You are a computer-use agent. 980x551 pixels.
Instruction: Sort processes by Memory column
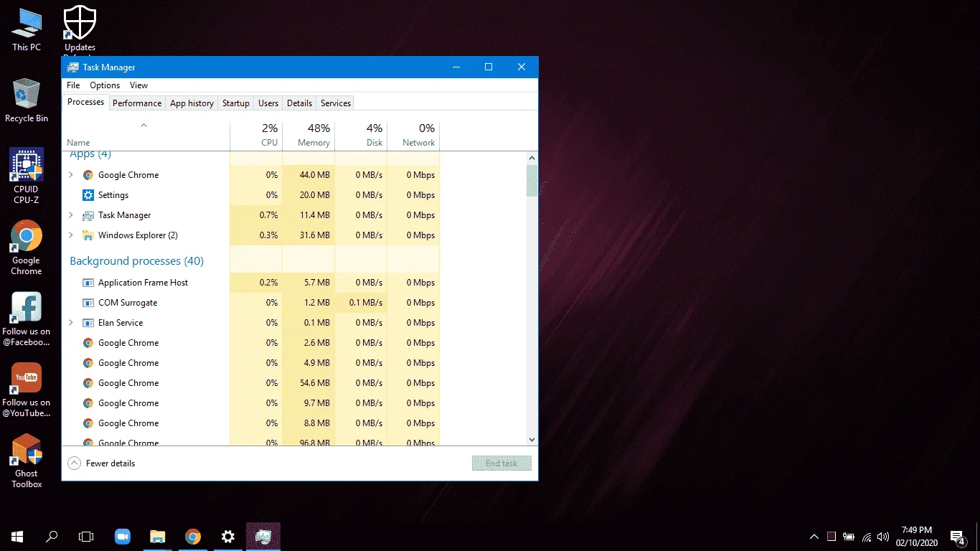pos(308,136)
